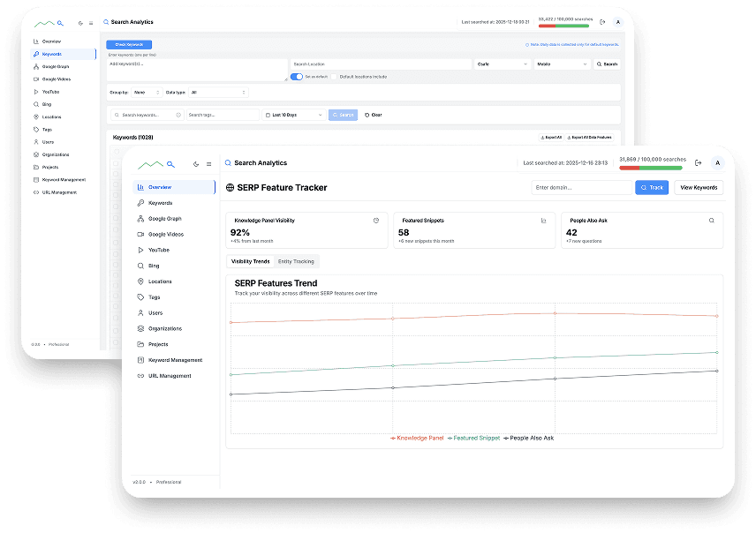The height and width of the screenshot is (533, 756).
Task: Click the Knowledge Panel Visibility card icon
Action: tap(376, 221)
